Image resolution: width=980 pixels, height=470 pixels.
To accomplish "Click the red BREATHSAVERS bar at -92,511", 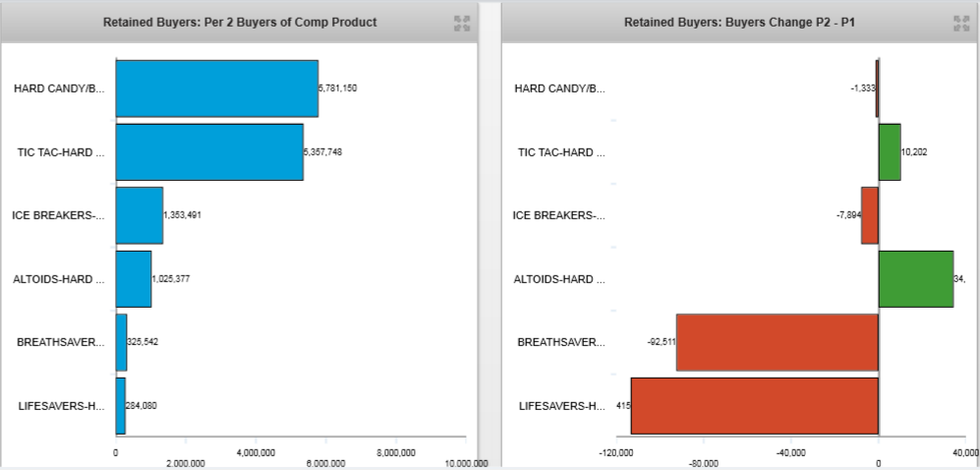I will pos(777,342).
